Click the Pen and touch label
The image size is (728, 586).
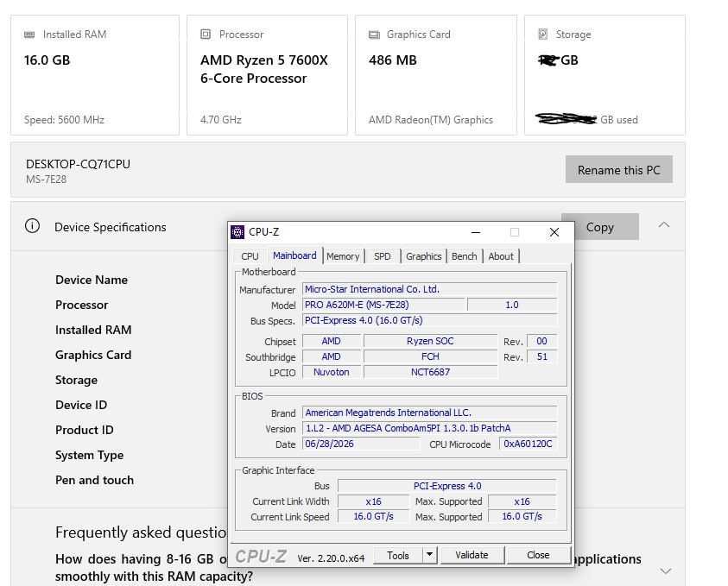[x=94, y=480]
